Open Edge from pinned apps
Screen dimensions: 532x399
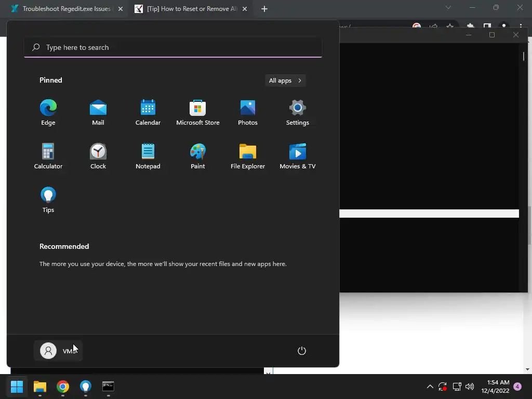(x=48, y=112)
